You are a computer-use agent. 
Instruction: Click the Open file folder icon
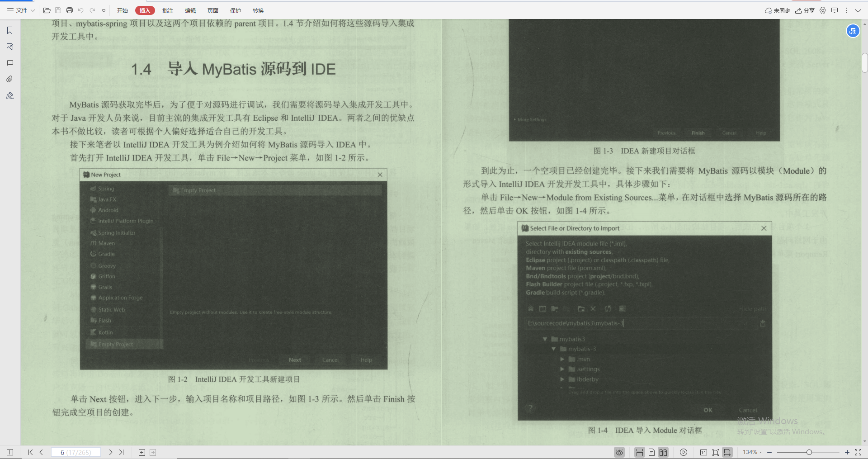click(47, 10)
